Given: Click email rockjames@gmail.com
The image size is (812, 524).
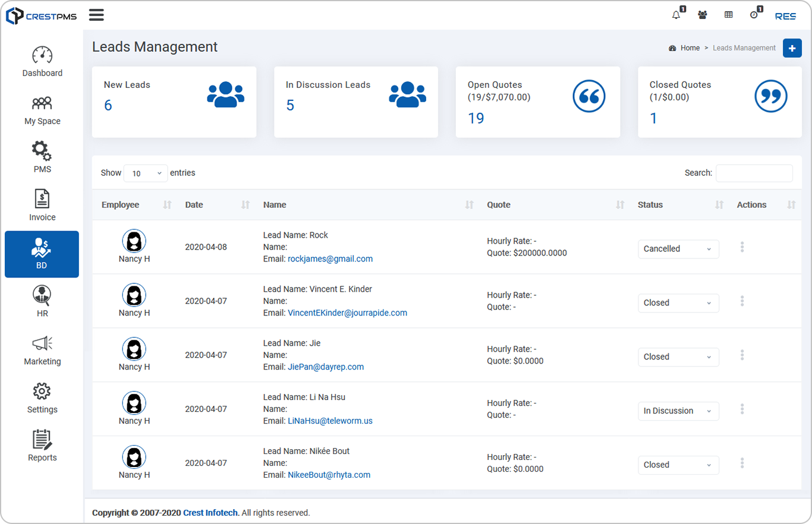Looking at the screenshot, I should pos(330,259).
